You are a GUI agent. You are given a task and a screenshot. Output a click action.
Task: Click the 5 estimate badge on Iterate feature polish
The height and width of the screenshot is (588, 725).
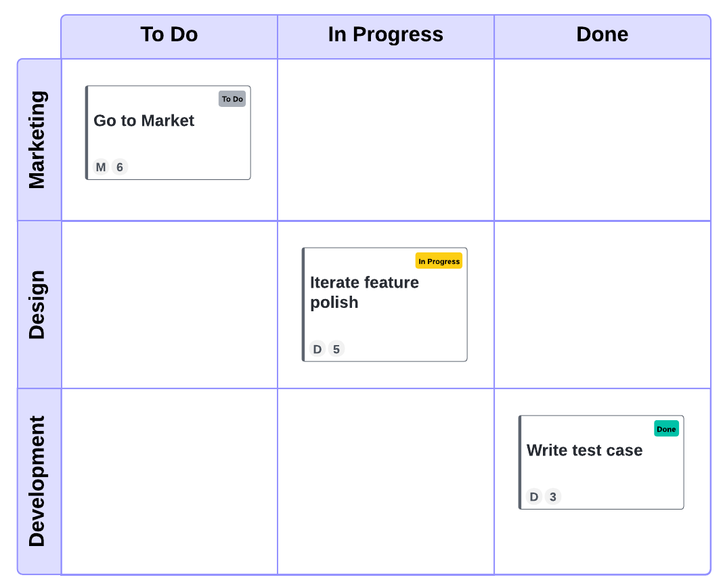(x=336, y=349)
